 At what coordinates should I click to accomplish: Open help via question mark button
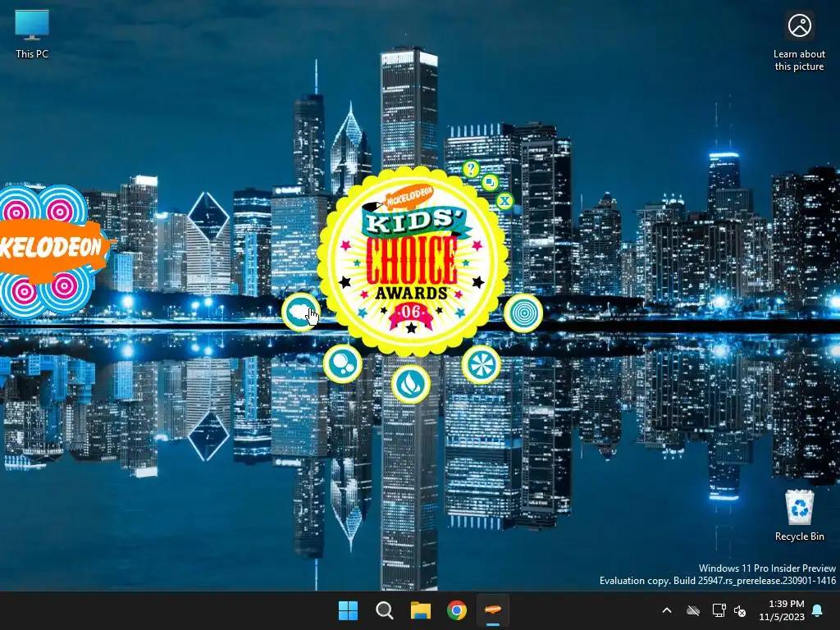[471, 169]
